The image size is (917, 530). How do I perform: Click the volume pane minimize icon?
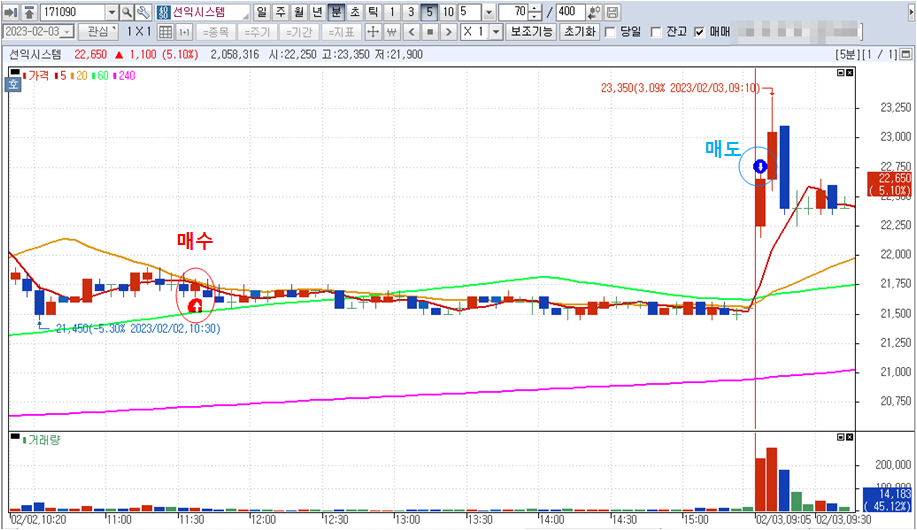tap(841, 437)
